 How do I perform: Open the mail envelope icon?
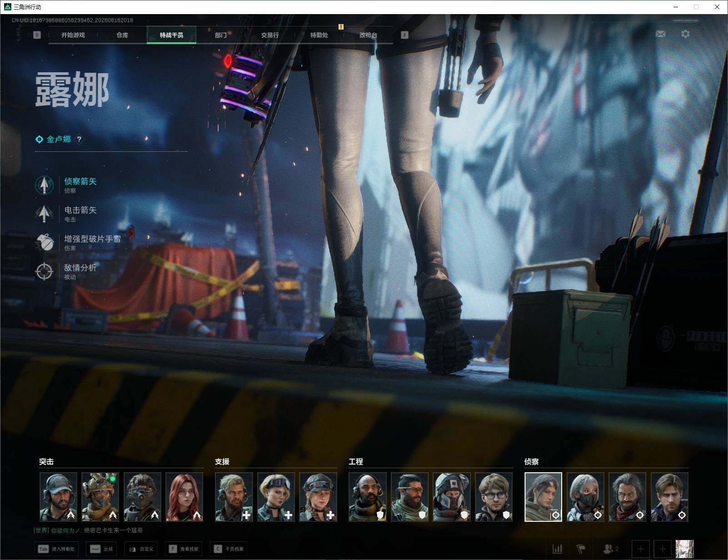(x=660, y=34)
